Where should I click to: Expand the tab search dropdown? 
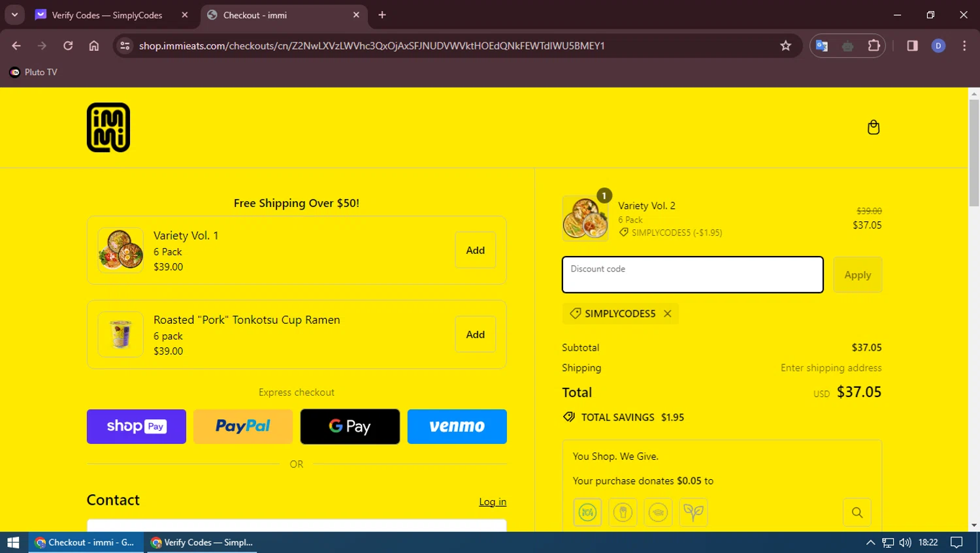click(14, 15)
